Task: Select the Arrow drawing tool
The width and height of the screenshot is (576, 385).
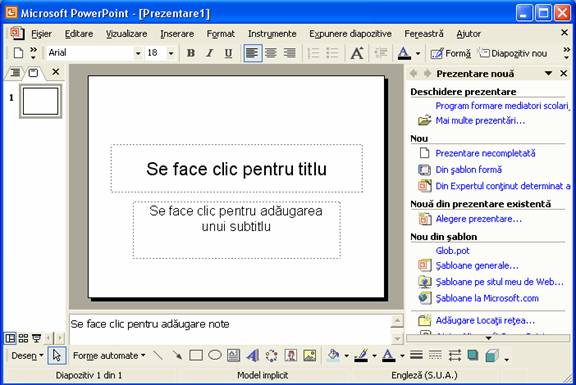Action: (x=177, y=355)
